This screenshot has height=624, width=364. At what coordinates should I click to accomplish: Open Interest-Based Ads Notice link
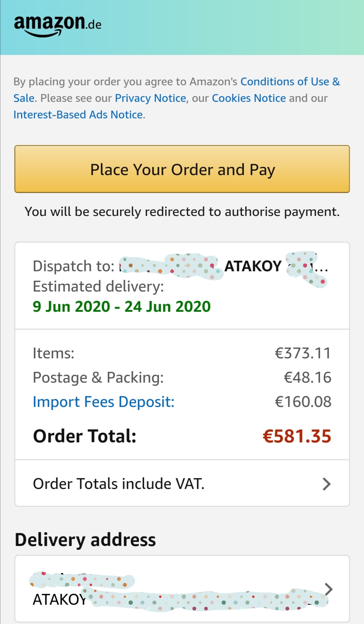point(78,115)
